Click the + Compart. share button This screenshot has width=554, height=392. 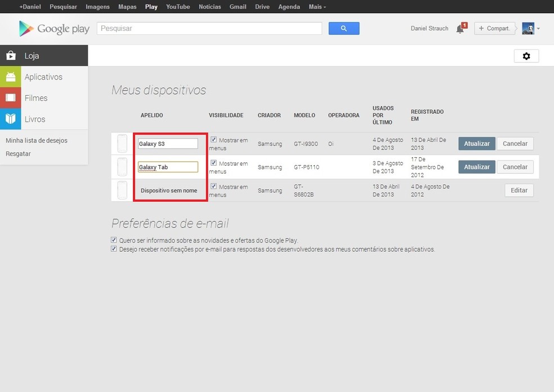pyautogui.click(x=495, y=28)
